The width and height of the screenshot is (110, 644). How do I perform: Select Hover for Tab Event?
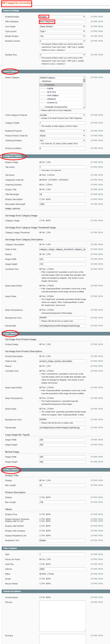(x=48, y=175)
